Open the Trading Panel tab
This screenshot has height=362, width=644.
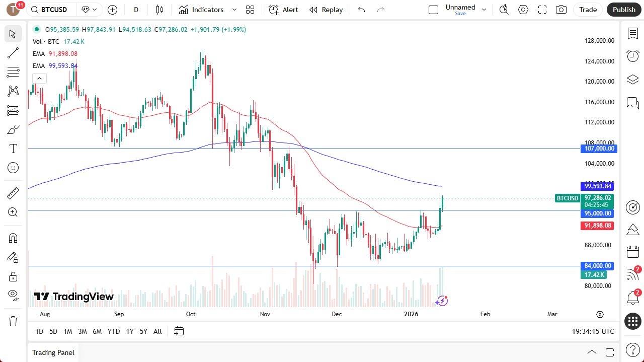(53, 352)
